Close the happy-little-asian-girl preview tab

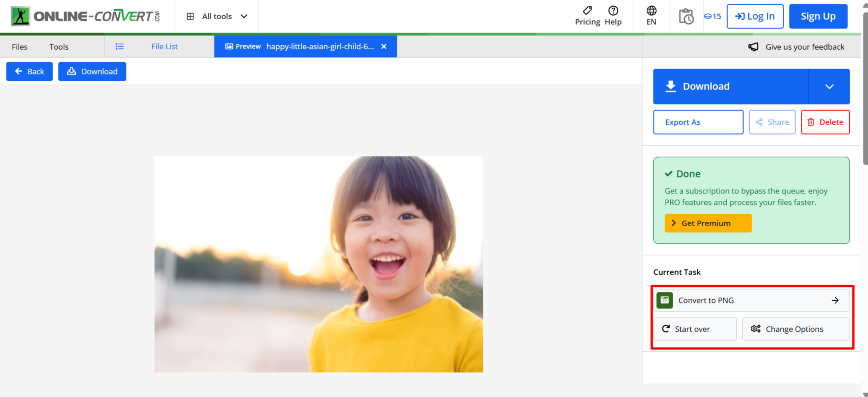pyautogui.click(x=384, y=46)
